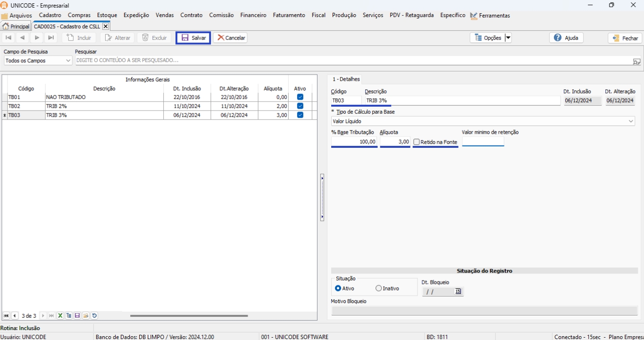Toggle Ativo checkbox for TB02 row

click(x=300, y=106)
